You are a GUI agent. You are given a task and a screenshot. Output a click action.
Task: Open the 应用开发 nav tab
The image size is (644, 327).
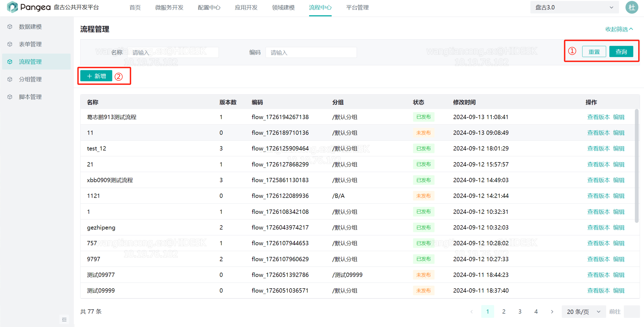[246, 8]
